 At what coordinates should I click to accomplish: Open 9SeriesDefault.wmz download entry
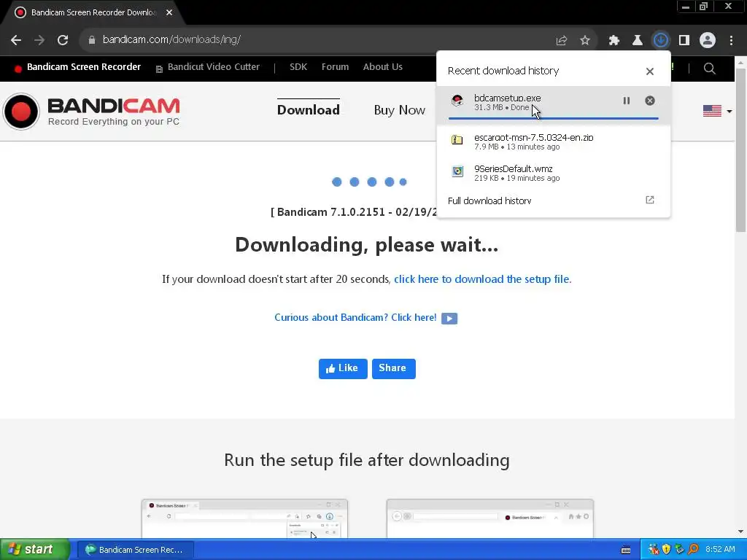coord(553,173)
